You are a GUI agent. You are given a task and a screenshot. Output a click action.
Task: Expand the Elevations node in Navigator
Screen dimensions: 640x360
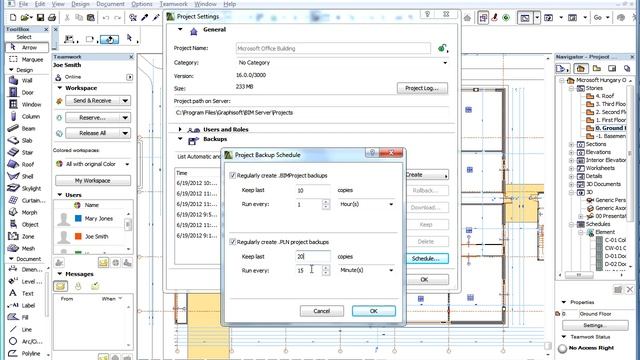point(571,152)
